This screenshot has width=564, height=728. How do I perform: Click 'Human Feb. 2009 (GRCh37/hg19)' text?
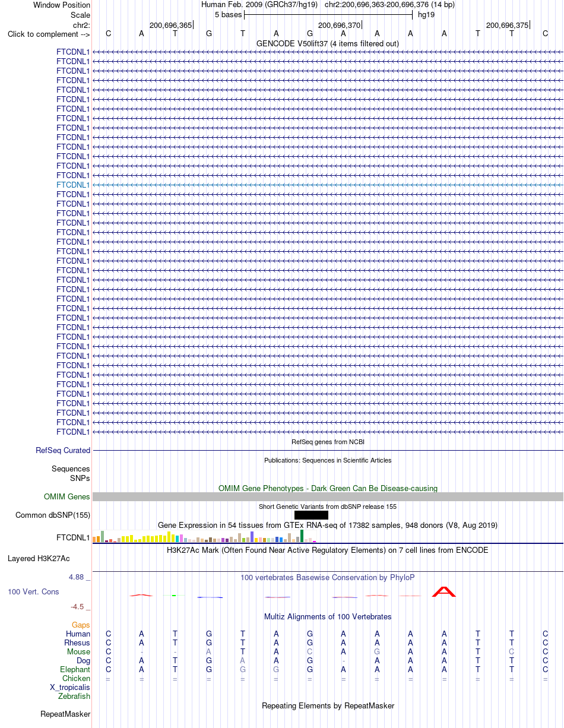tap(259, 5)
